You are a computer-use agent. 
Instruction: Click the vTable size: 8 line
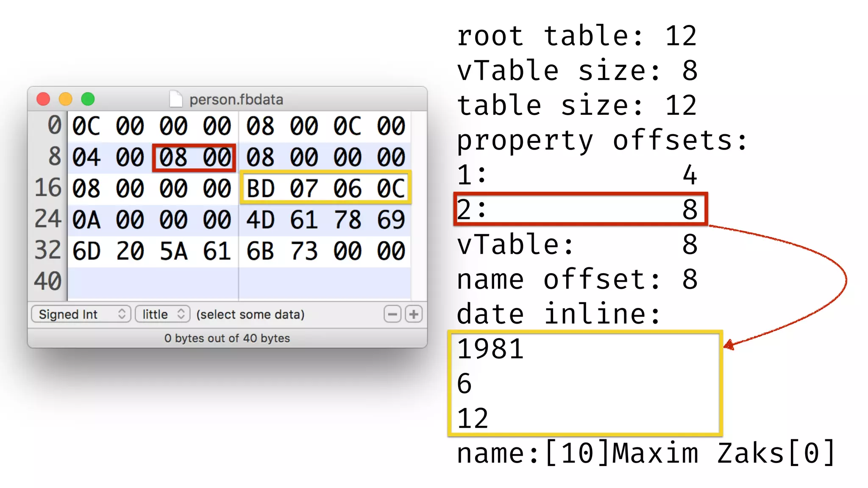click(x=577, y=70)
